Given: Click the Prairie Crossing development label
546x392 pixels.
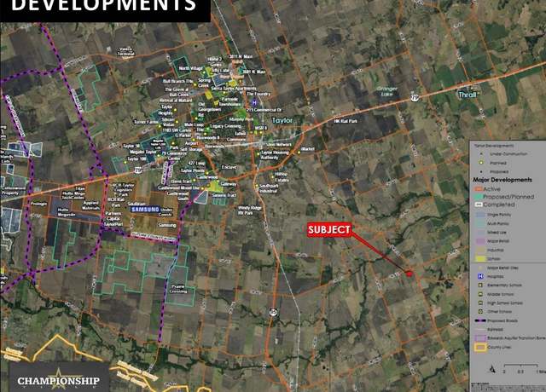Looking at the screenshot, I should point(178,289).
